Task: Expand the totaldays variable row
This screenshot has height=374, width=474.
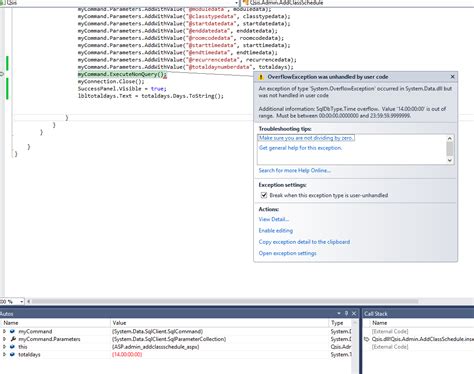Action: [x=4, y=354]
